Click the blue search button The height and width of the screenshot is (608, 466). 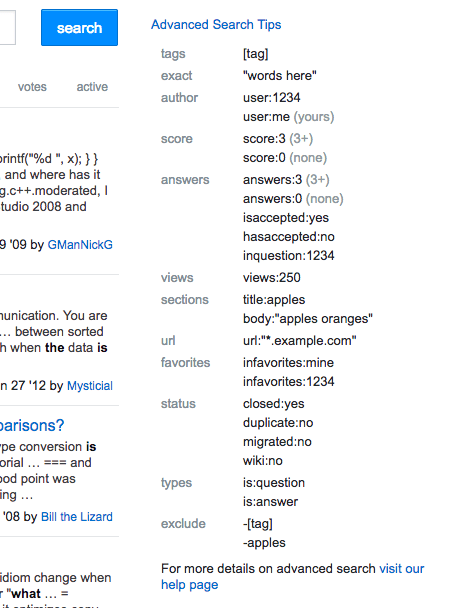click(x=79, y=28)
